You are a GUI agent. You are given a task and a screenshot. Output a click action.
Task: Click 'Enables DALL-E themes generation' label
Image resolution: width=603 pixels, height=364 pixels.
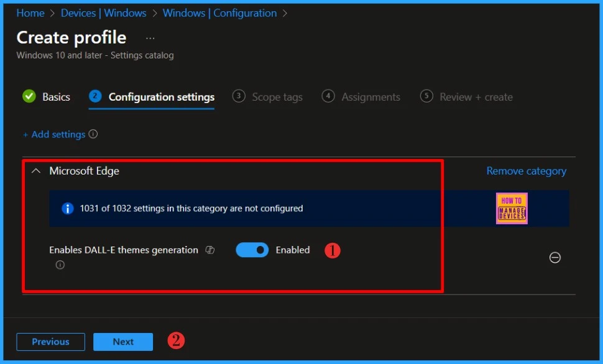pyautogui.click(x=124, y=250)
